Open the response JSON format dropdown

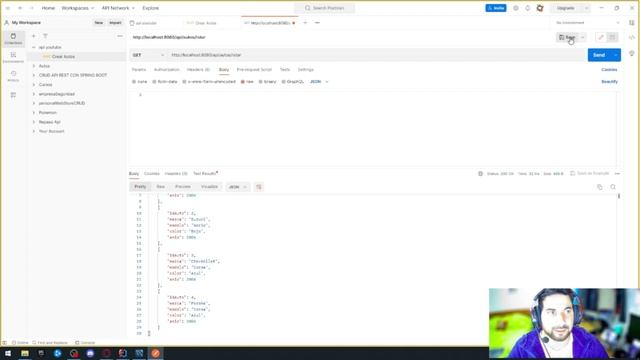(238, 187)
